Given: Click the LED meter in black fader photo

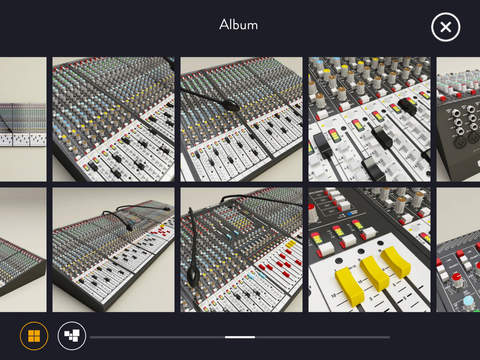Looking at the screenshot, I should [334, 135].
